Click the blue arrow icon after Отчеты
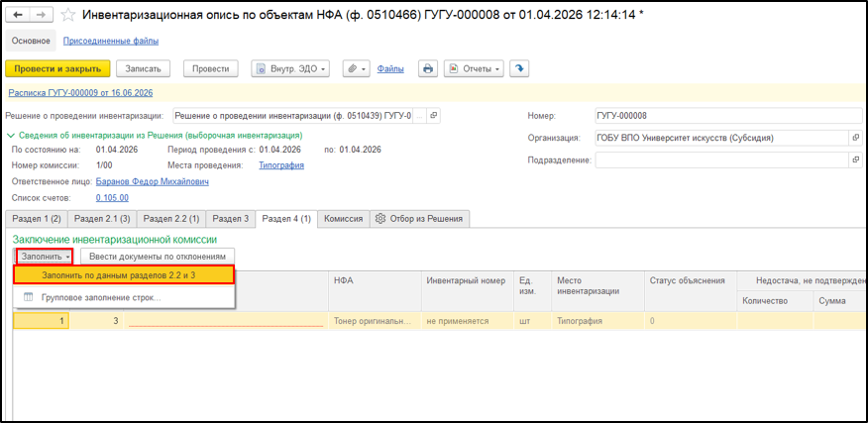The image size is (868, 423). (519, 68)
